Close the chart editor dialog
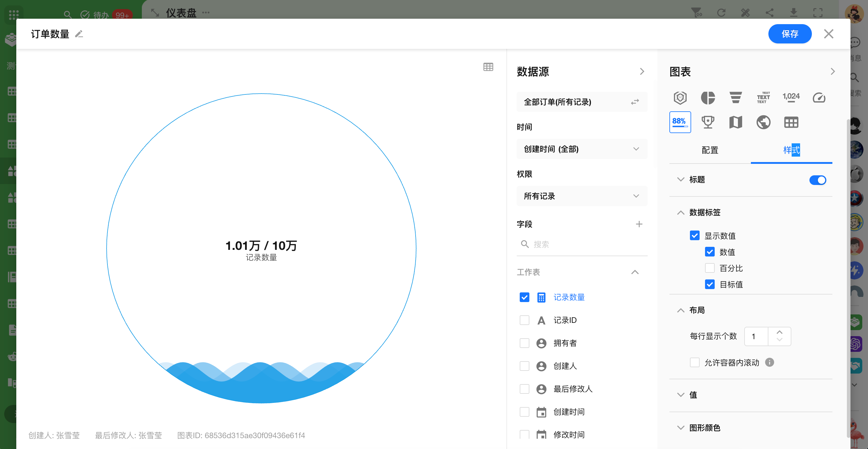 coord(828,34)
